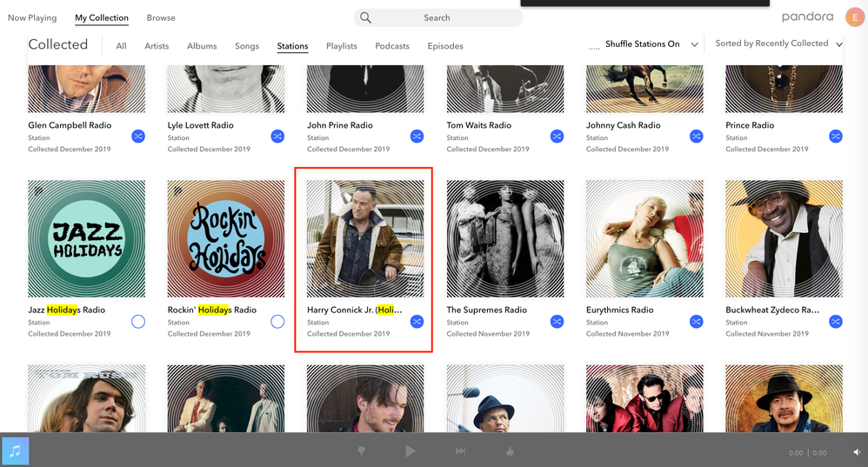868x467 pixels.
Task: Open the Buckwheat Zydeco Radio station thumbnail
Action: 783,239
